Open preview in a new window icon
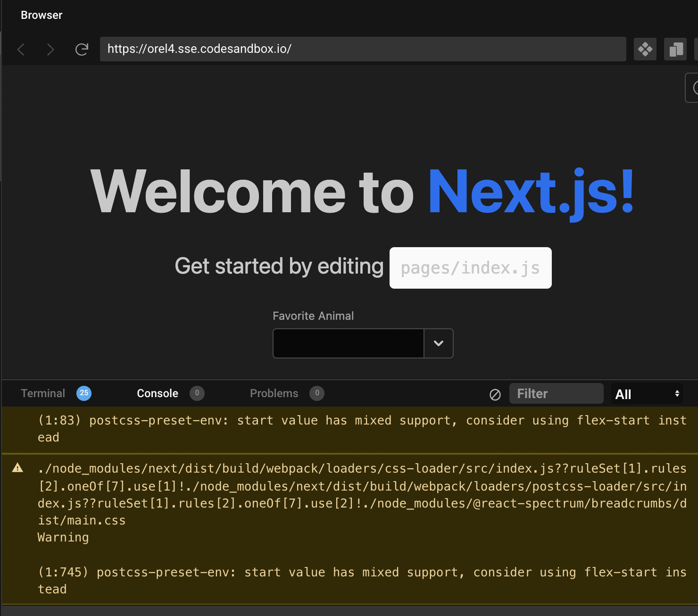 point(675,49)
